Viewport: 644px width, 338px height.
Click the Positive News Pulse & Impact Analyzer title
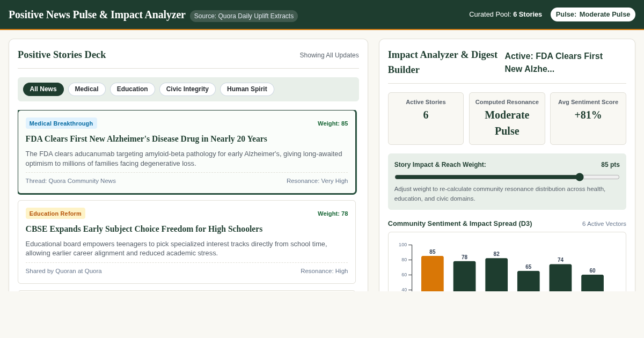pos(97,14)
